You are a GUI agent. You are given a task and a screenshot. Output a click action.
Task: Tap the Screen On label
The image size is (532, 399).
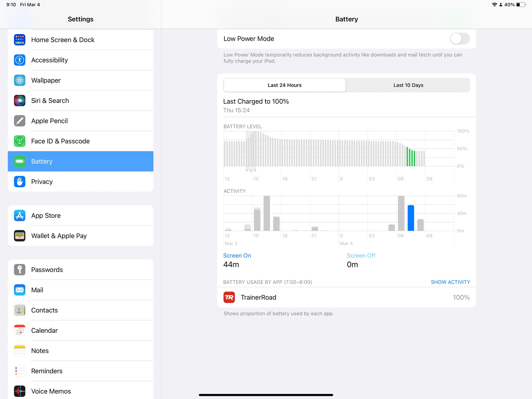pyautogui.click(x=237, y=256)
